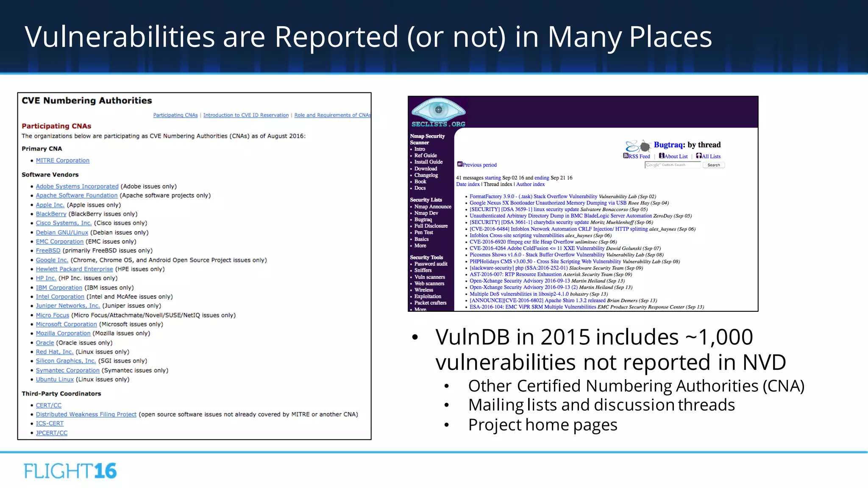Click the Oracle link

click(x=45, y=343)
